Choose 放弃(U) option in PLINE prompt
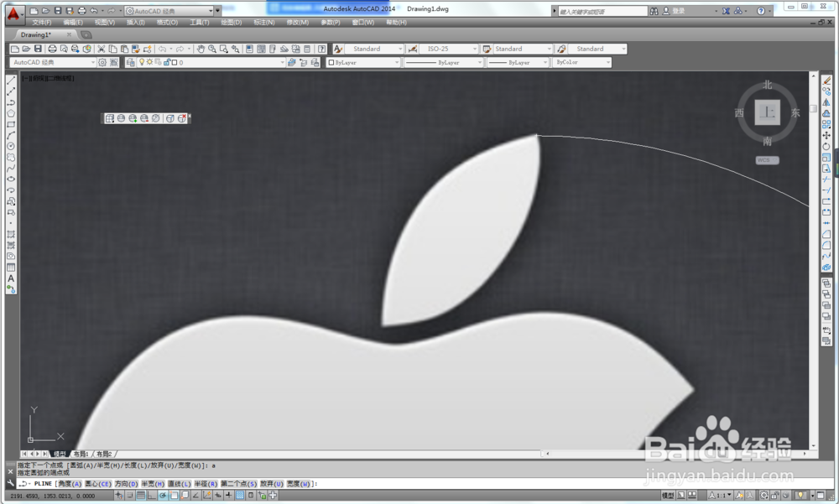Screen dimensions: 839x504 point(272,484)
